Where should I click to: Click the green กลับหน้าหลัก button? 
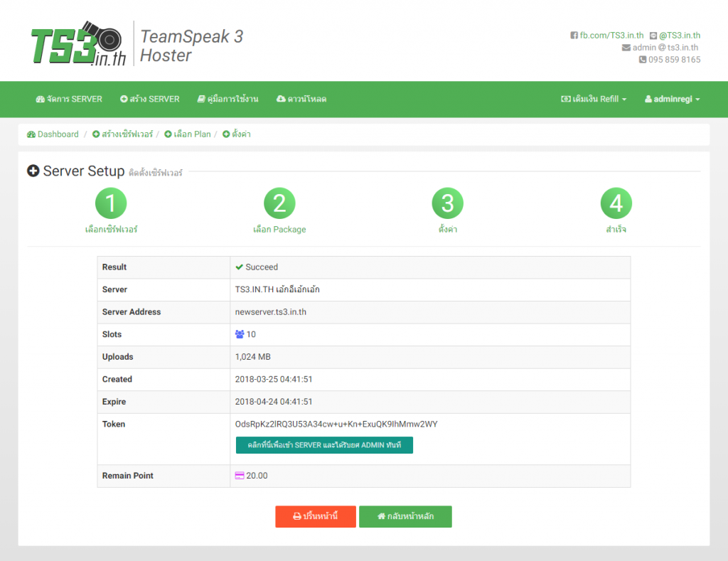pyautogui.click(x=405, y=517)
